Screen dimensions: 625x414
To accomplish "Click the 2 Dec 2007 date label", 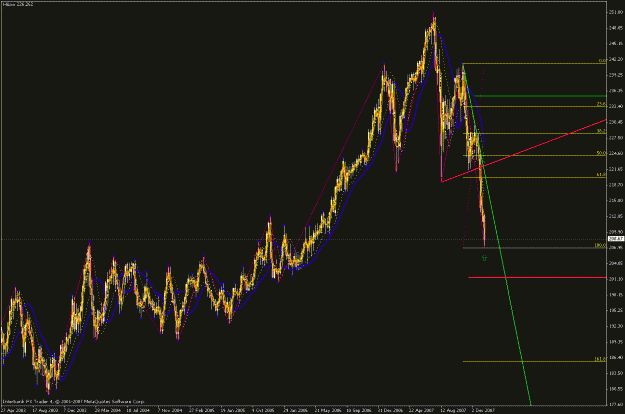I will [483, 410].
